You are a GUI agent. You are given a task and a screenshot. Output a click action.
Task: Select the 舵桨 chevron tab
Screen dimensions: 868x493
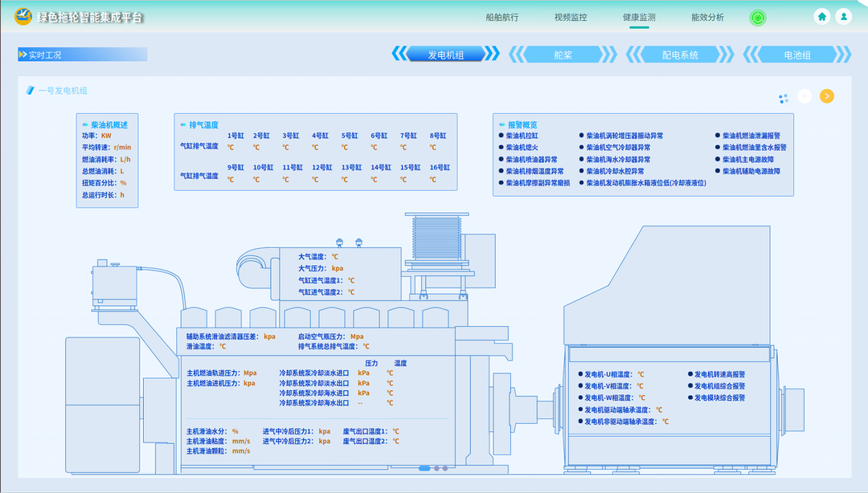coord(563,55)
